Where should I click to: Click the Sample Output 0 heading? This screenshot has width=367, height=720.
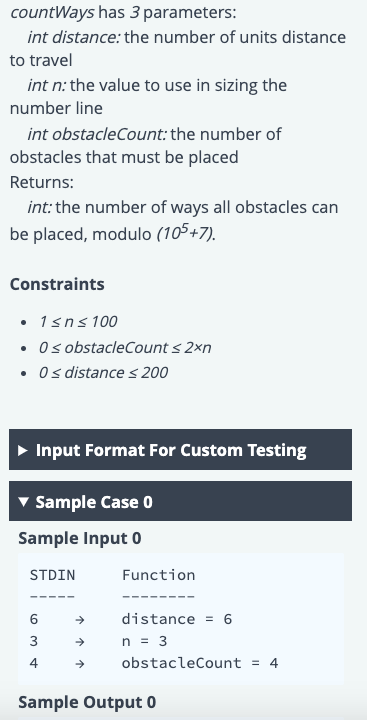tap(87, 702)
